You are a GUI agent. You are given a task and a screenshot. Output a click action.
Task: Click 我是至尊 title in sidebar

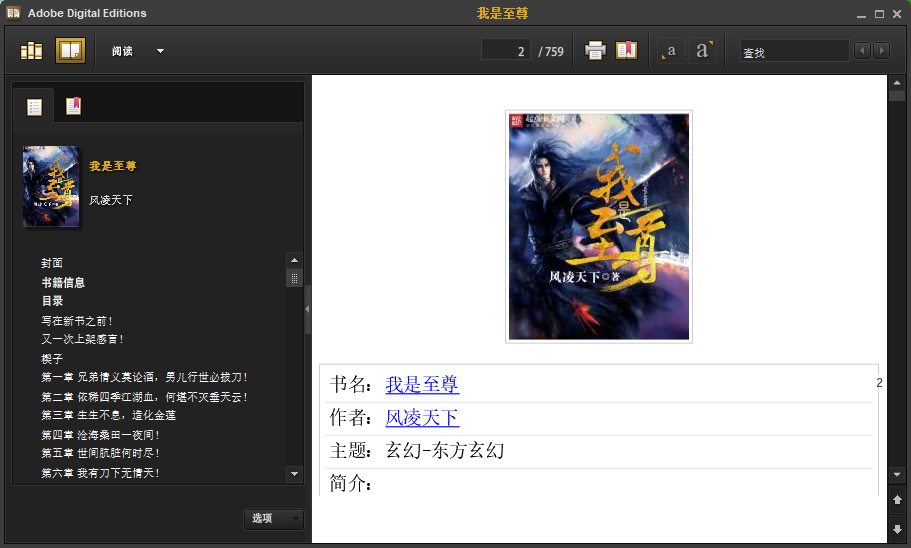tap(113, 166)
